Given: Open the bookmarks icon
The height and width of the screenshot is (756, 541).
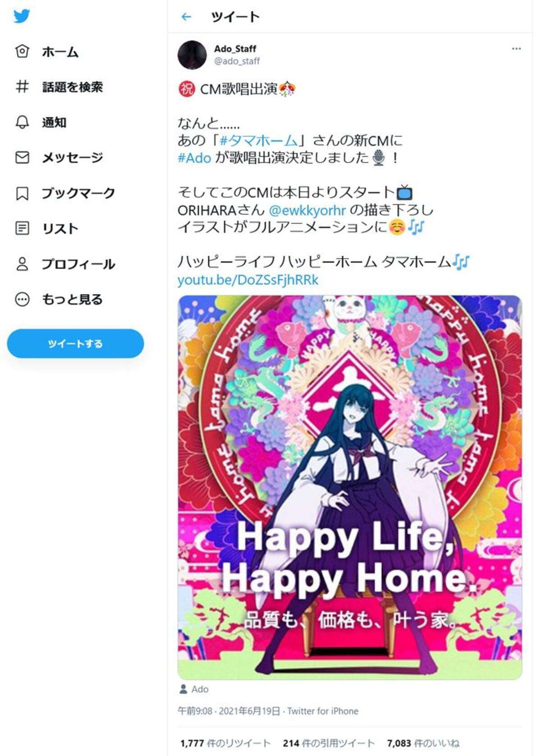Looking at the screenshot, I should [x=22, y=193].
